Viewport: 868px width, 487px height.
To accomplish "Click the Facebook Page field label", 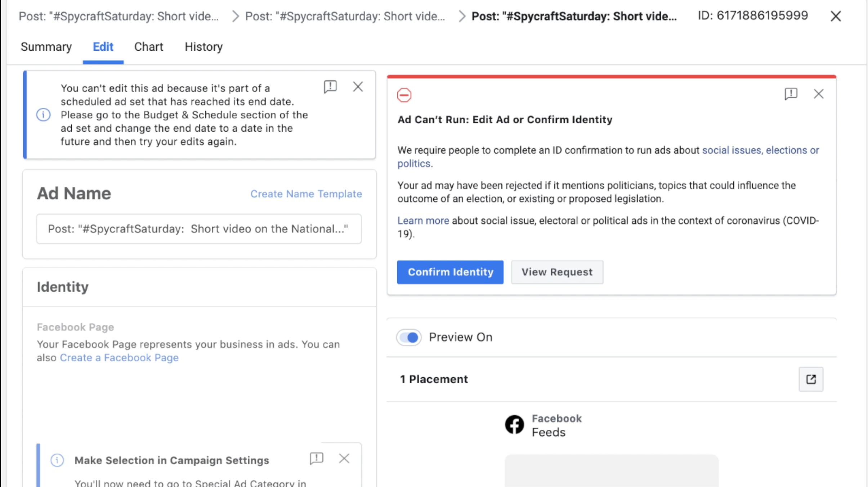I will pos(75,327).
